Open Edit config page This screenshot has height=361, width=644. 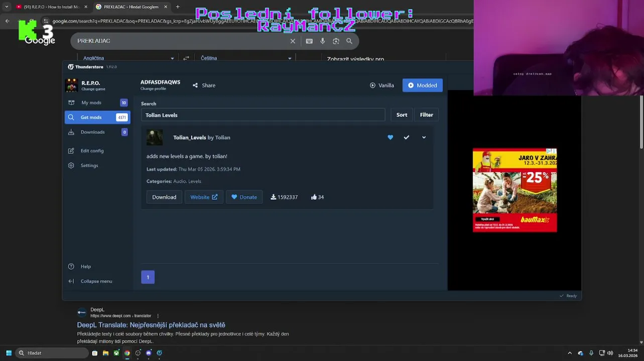(92, 150)
